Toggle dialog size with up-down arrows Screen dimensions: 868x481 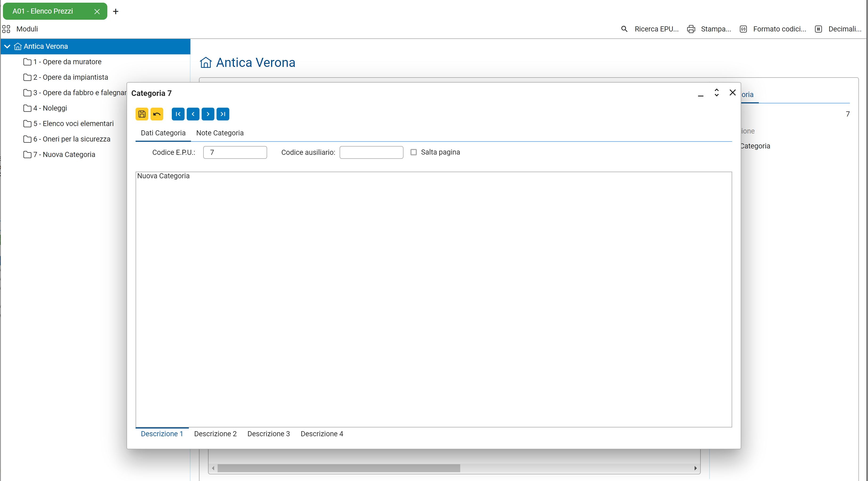coord(716,93)
